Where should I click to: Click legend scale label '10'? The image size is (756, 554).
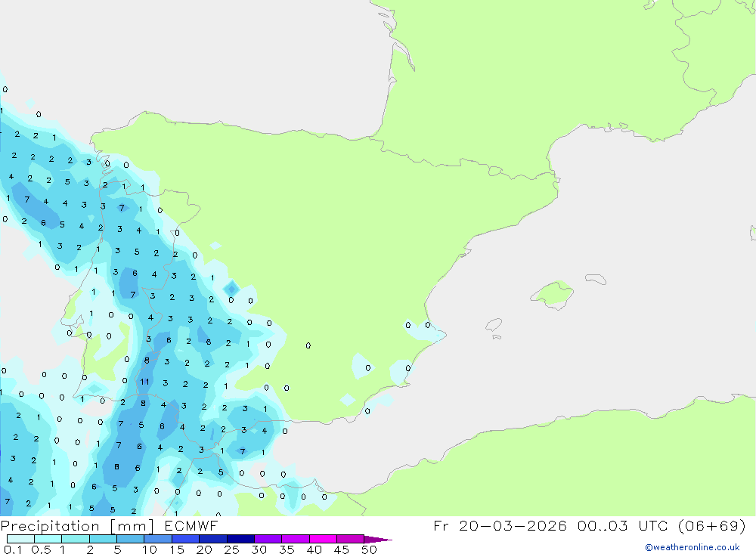point(150,549)
